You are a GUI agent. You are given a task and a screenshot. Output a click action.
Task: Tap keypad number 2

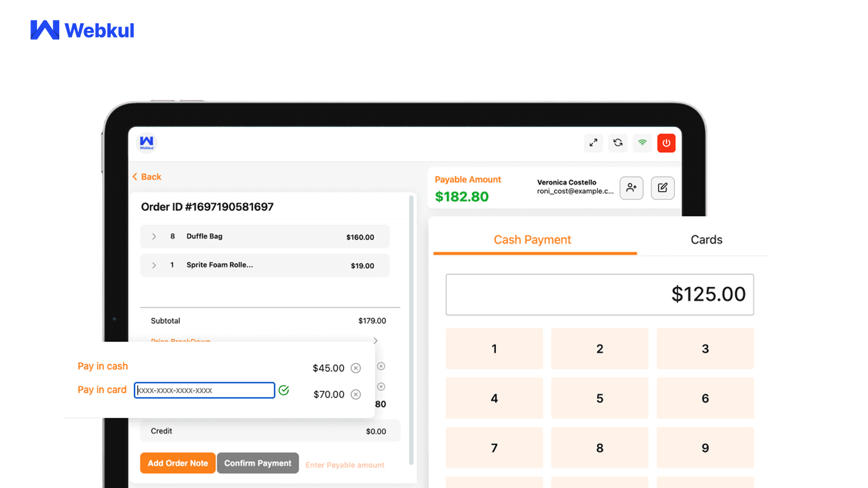pyautogui.click(x=599, y=349)
